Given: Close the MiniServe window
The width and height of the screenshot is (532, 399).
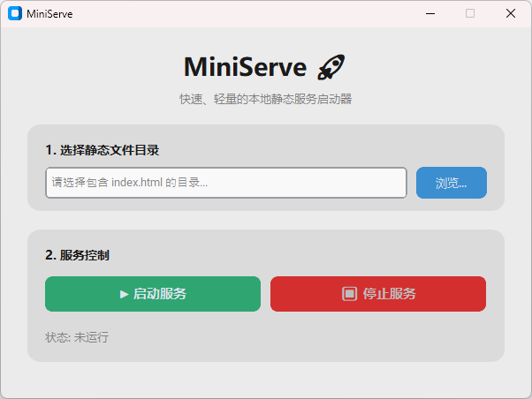Looking at the screenshot, I should coord(510,13).
